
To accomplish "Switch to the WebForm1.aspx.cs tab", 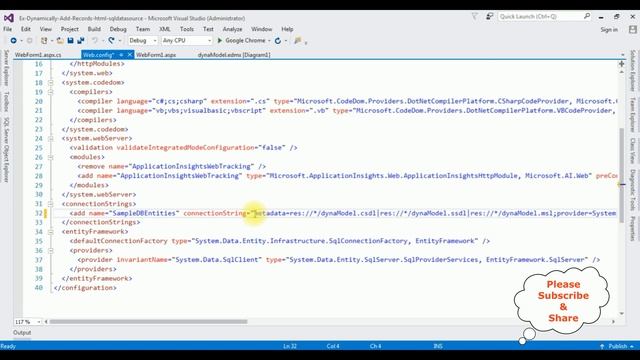I will (38, 55).
